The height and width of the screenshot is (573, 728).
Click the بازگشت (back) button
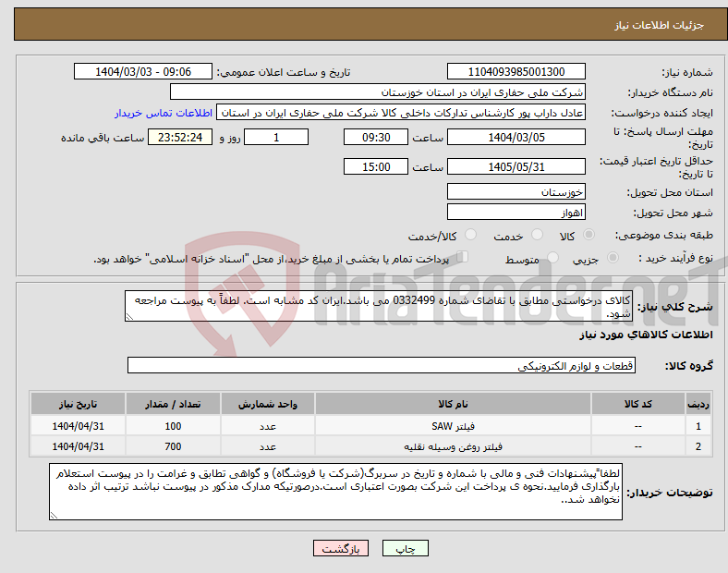pos(341,548)
